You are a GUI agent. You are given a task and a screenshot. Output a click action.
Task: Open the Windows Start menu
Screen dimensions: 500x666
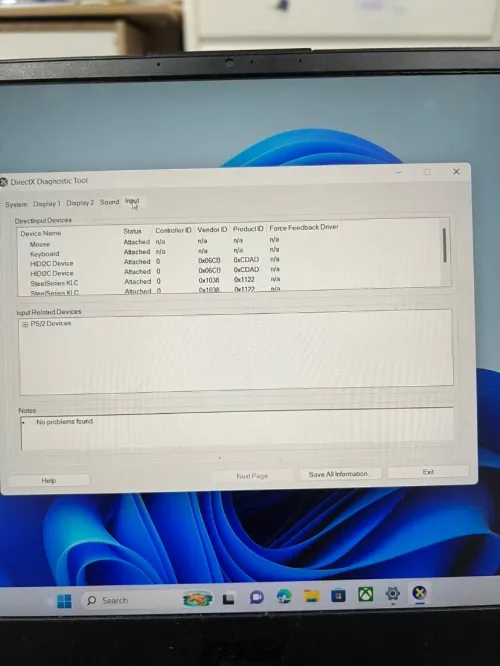point(64,601)
